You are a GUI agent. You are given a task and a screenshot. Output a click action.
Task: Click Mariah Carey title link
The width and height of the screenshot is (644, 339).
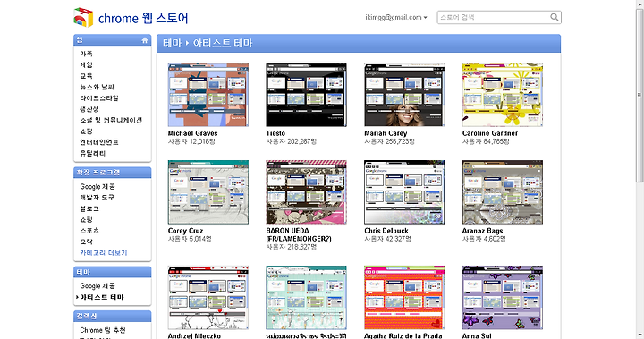[386, 133]
